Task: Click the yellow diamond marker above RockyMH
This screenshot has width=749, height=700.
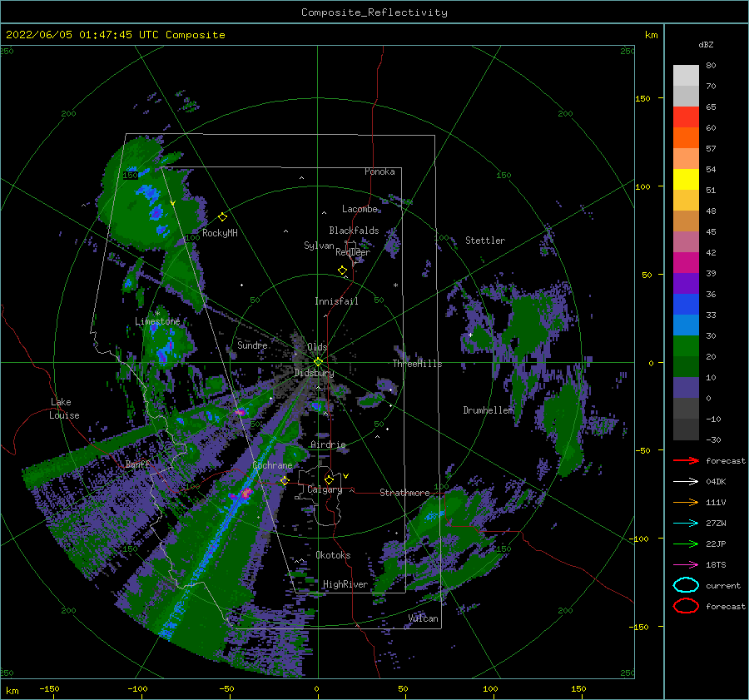Action: [222, 217]
